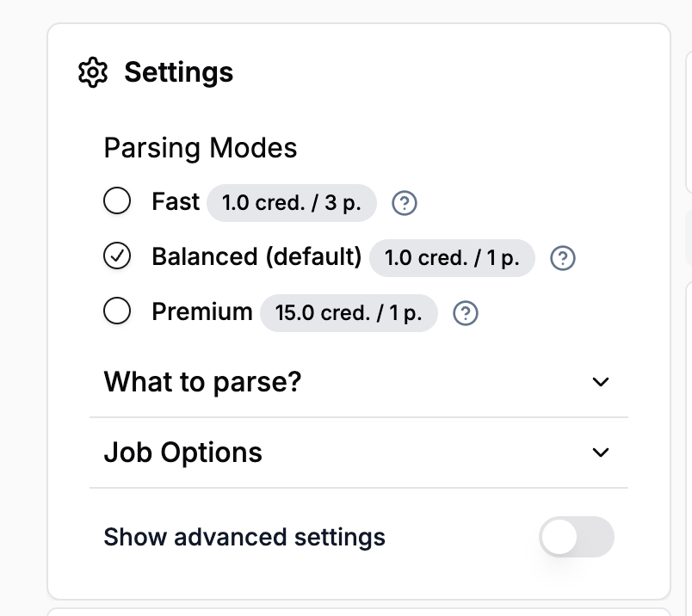Click the What to parse? section title

(x=202, y=382)
